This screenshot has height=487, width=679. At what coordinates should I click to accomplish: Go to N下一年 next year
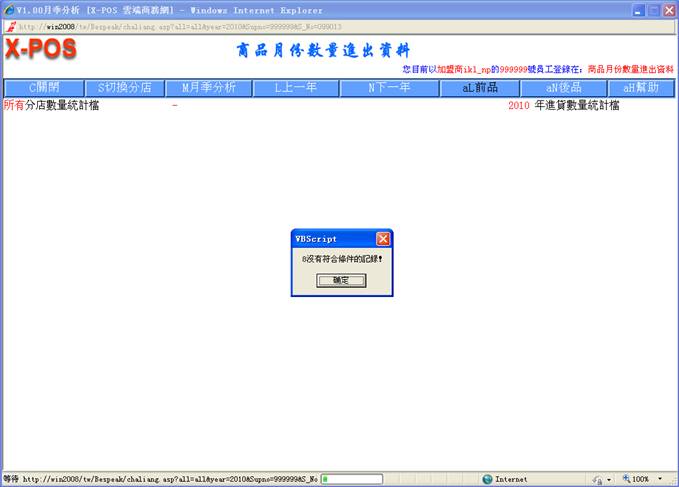click(389, 88)
